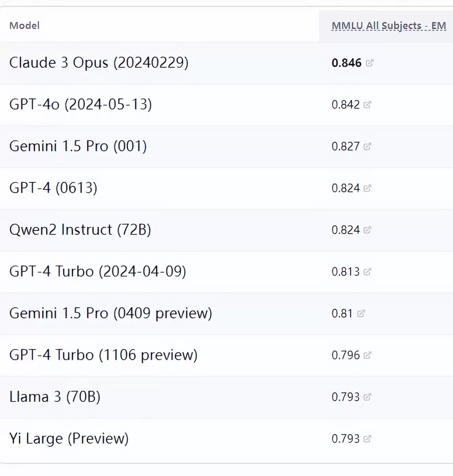Open external link icon beside 0.846 score
453x476 pixels.
pyautogui.click(x=369, y=63)
